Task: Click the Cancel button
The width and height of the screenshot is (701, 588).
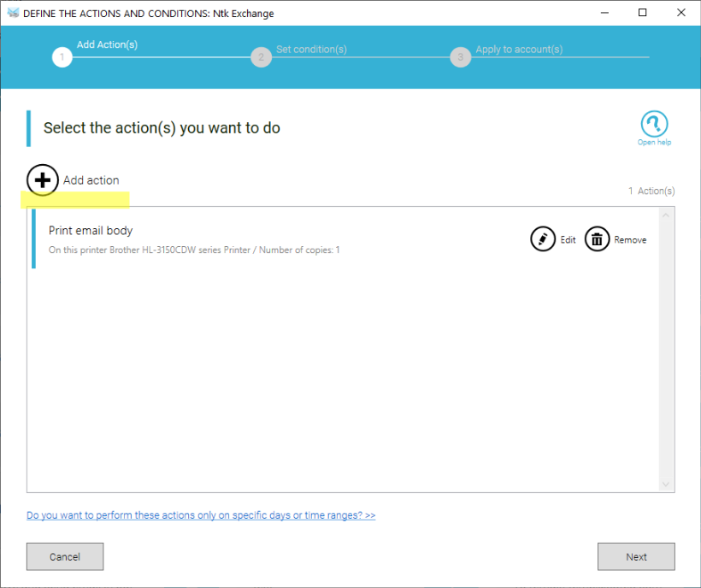Action: (64, 556)
